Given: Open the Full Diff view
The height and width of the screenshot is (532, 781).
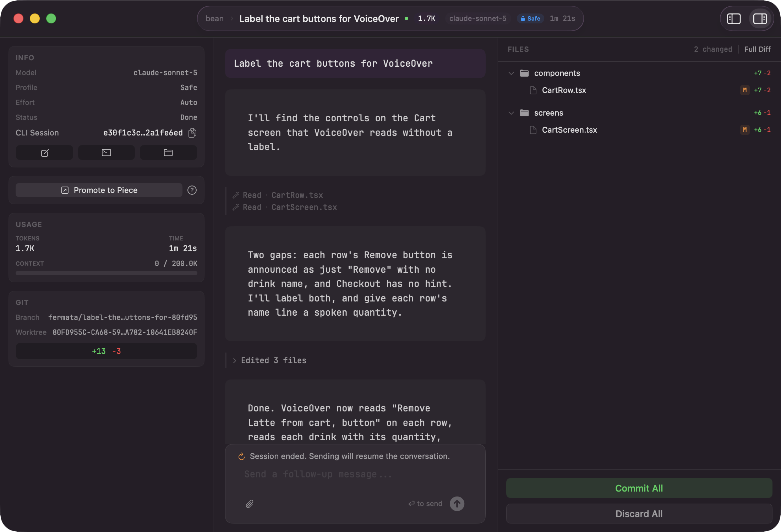Looking at the screenshot, I should 757,49.
